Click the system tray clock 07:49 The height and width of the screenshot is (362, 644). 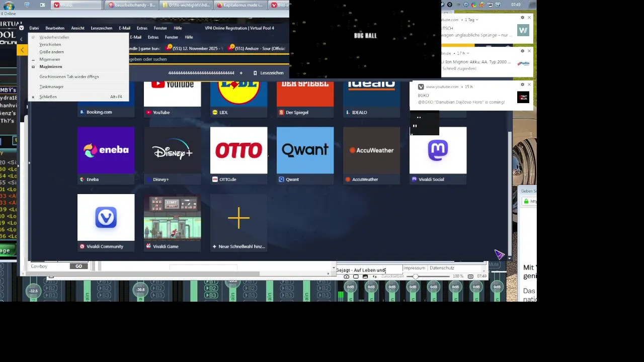tap(516, 5)
